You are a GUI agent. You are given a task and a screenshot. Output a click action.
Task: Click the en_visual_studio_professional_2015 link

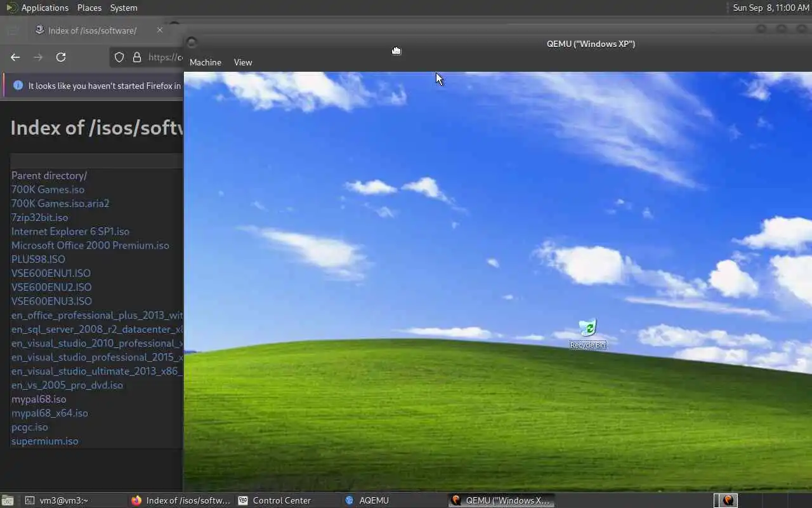coord(97,357)
